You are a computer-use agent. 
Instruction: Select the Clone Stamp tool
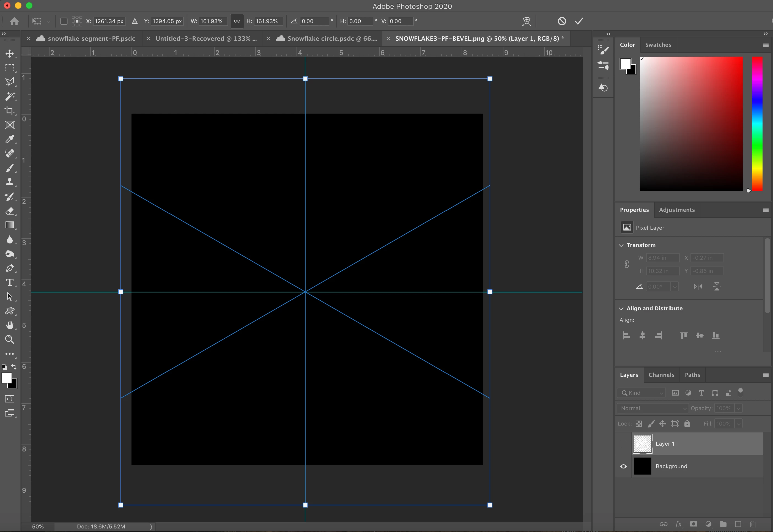[9, 182]
